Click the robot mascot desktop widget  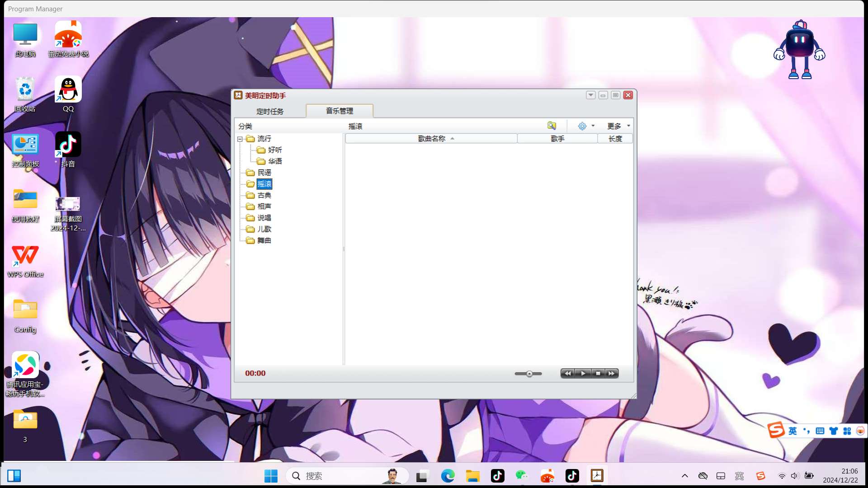tap(799, 50)
